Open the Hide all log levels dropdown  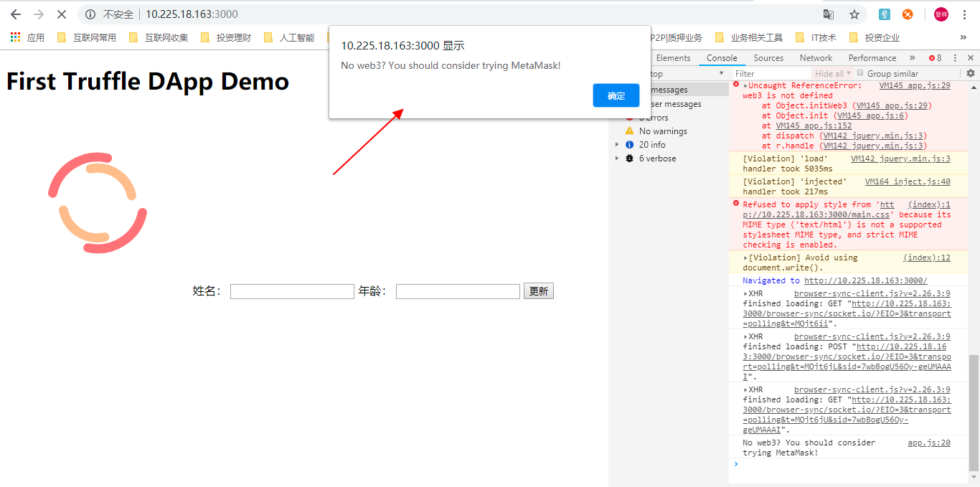[832, 73]
